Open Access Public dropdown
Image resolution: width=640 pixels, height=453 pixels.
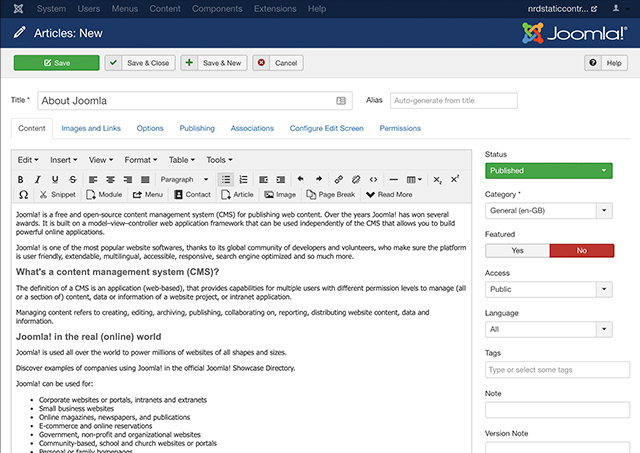coord(549,289)
